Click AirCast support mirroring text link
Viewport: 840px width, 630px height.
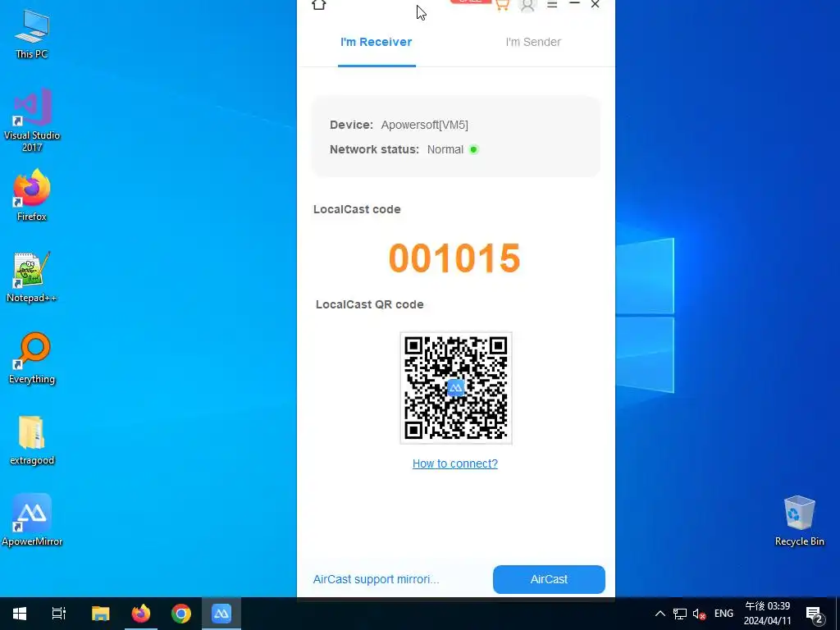376,579
